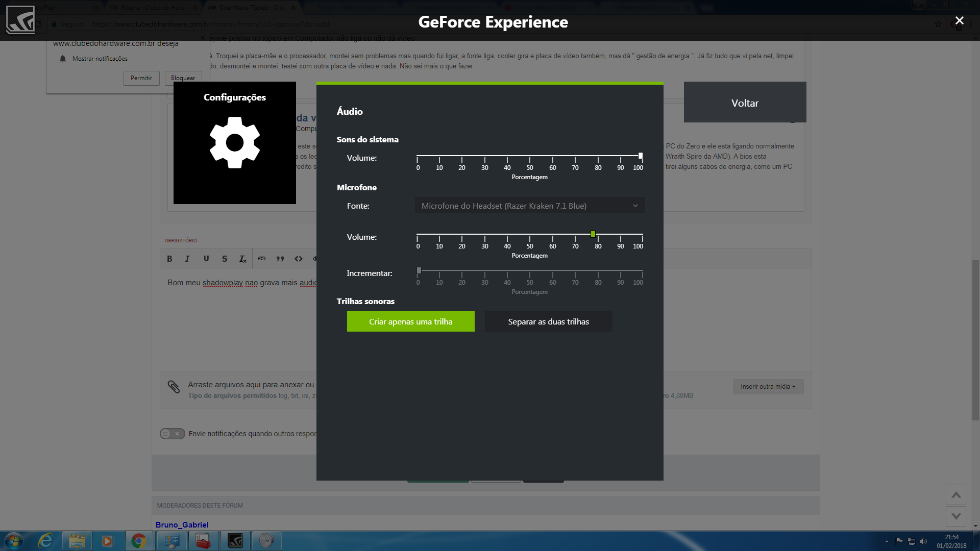Click the Voltar button
This screenshot has width=980, height=551.
(745, 103)
